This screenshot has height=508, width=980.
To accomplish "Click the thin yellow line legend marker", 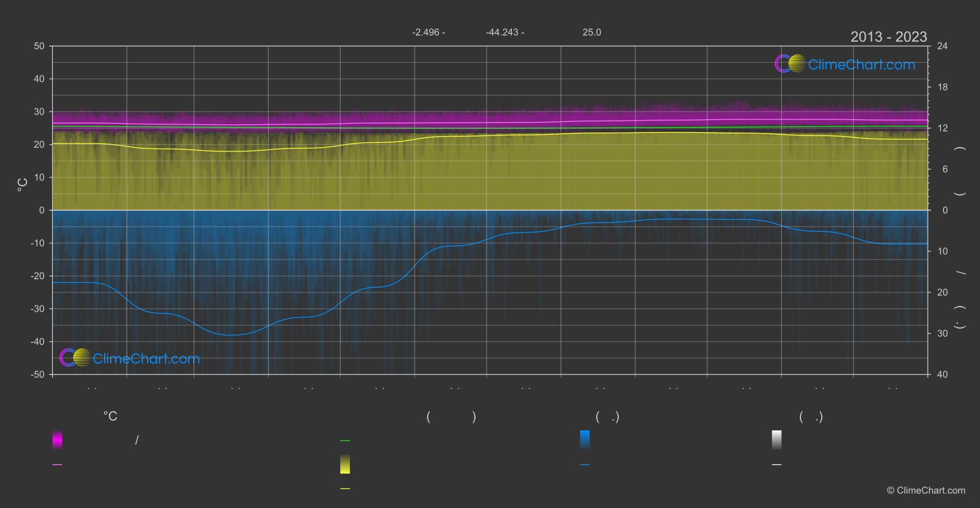I will pos(345,489).
